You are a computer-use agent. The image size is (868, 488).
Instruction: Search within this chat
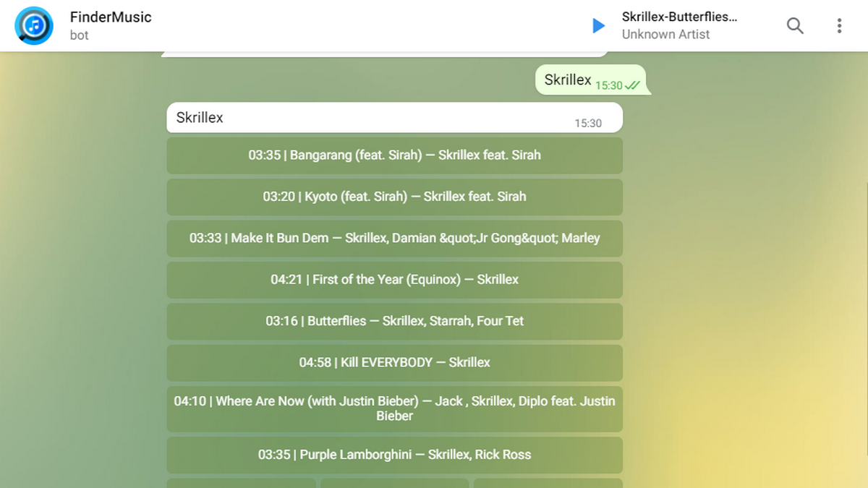coord(795,26)
